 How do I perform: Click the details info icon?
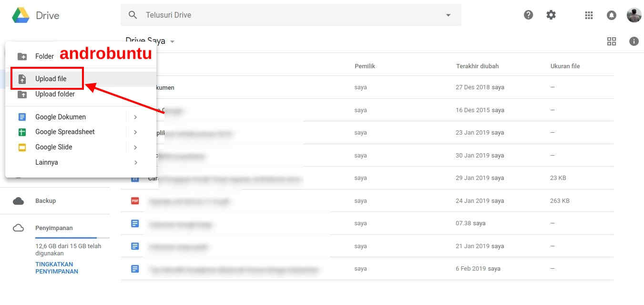point(634,41)
